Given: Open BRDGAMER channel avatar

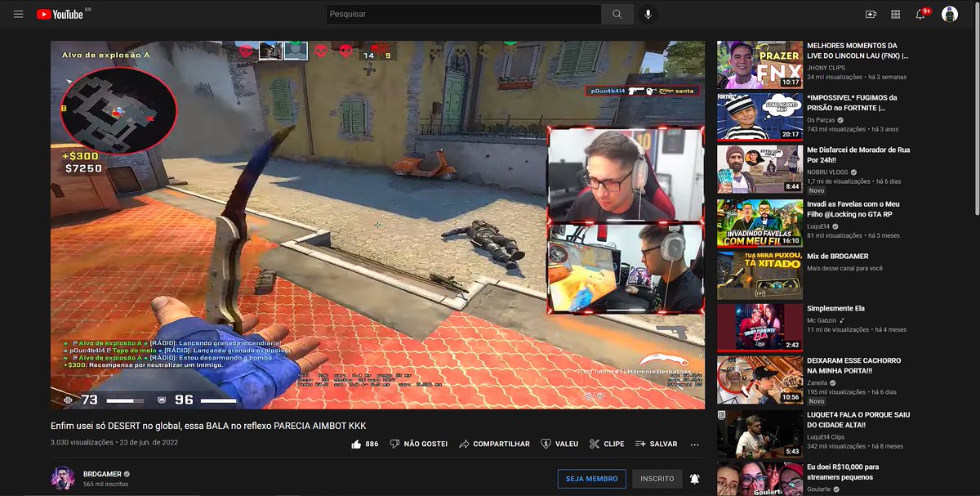Looking at the screenshot, I should pos(63,479).
